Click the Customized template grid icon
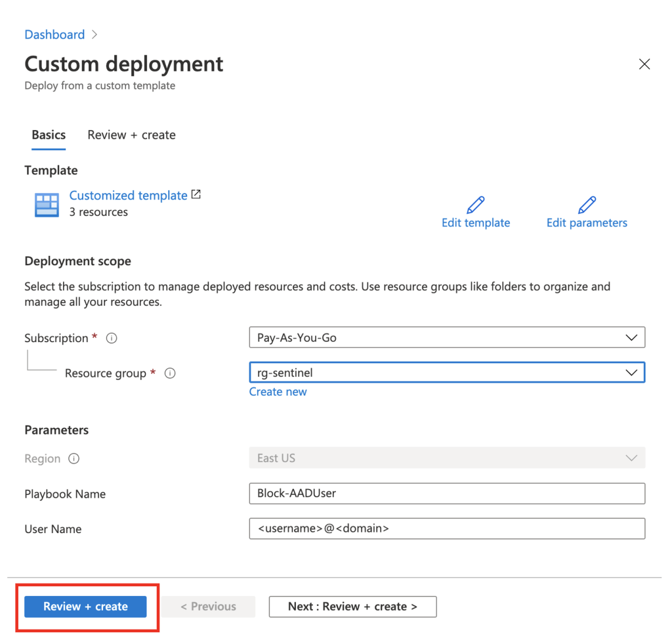 tap(47, 205)
